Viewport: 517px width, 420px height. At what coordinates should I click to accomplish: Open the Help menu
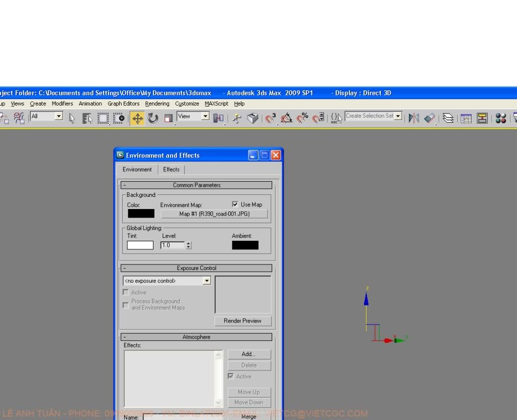[x=239, y=103]
